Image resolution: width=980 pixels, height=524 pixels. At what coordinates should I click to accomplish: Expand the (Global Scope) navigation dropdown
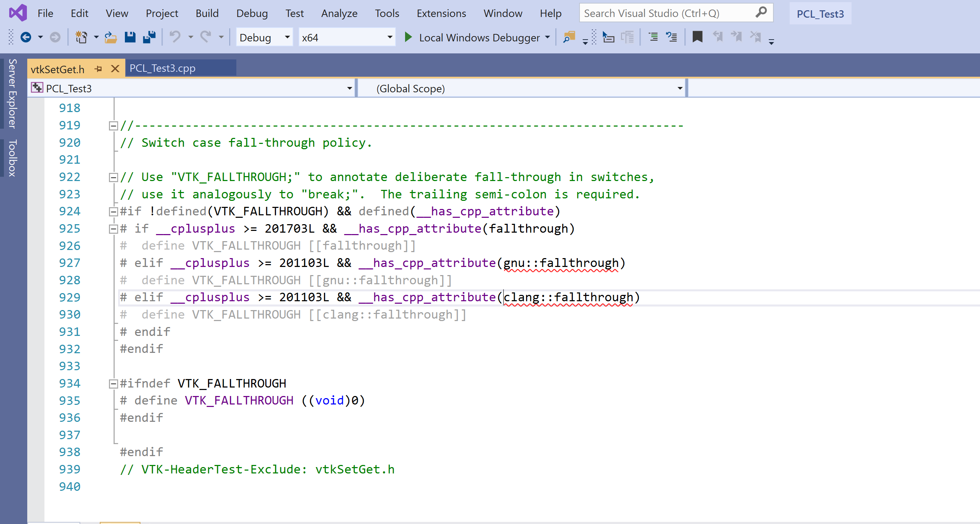680,88
